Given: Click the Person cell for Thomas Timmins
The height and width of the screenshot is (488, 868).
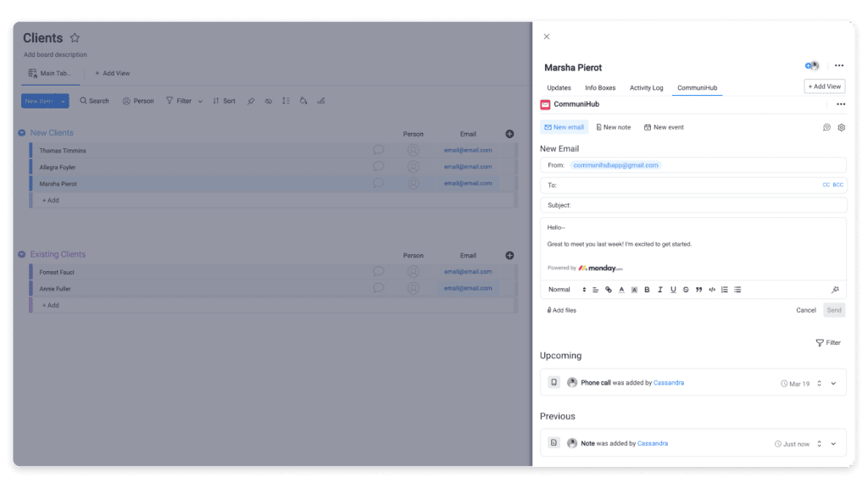Looking at the screenshot, I should coord(413,150).
